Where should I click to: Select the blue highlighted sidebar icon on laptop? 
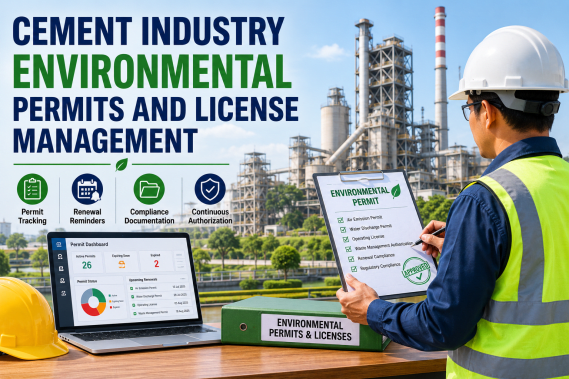coord(59,244)
